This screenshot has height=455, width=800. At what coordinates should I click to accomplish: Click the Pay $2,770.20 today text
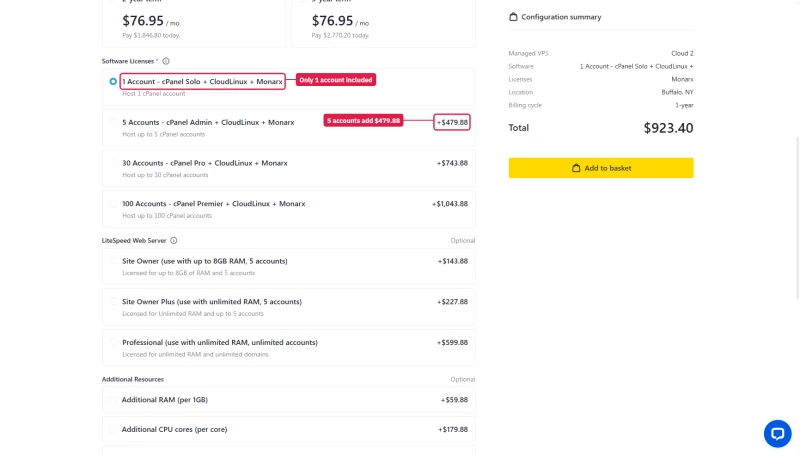click(340, 36)
